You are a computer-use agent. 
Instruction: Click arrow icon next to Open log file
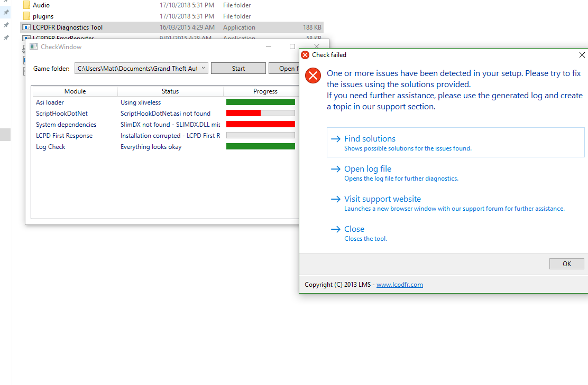click(x=335, y=169)
